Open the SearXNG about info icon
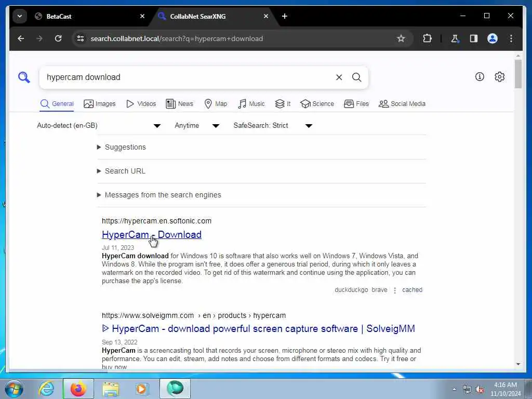Viewport: 532px width, 399px height. [x=480, y=77]
